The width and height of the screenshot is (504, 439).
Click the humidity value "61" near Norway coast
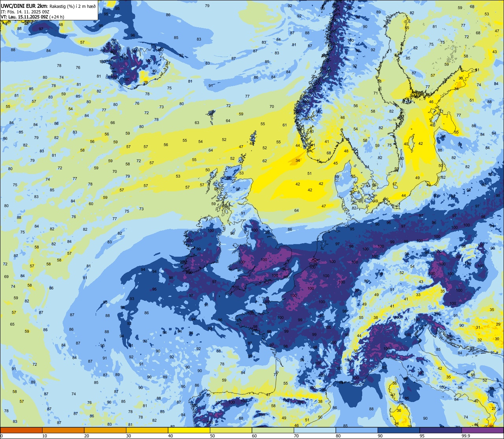pyautogui.click(x=285, y=125)
